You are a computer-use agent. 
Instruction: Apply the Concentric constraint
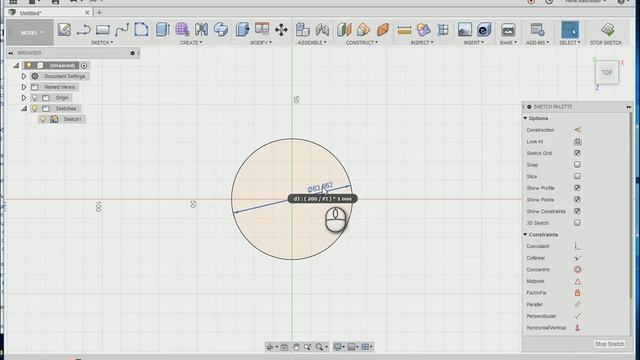point(577,269)
